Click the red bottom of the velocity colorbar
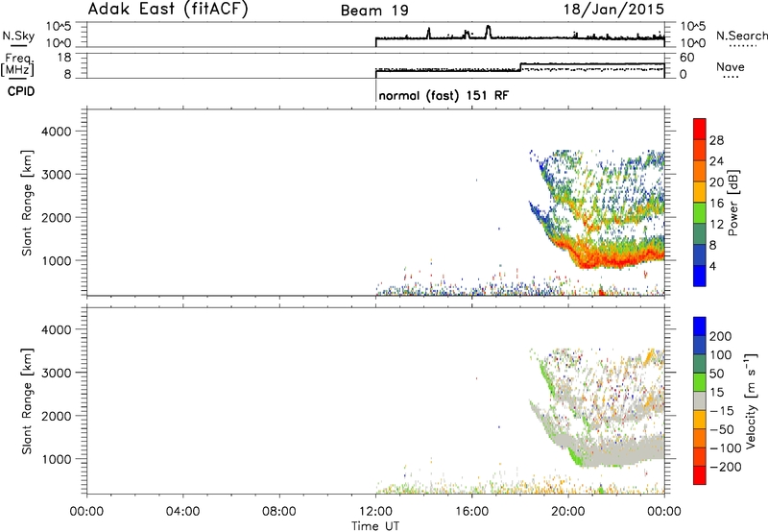Viewport: 768px width, 532px height. coord(700,475)
